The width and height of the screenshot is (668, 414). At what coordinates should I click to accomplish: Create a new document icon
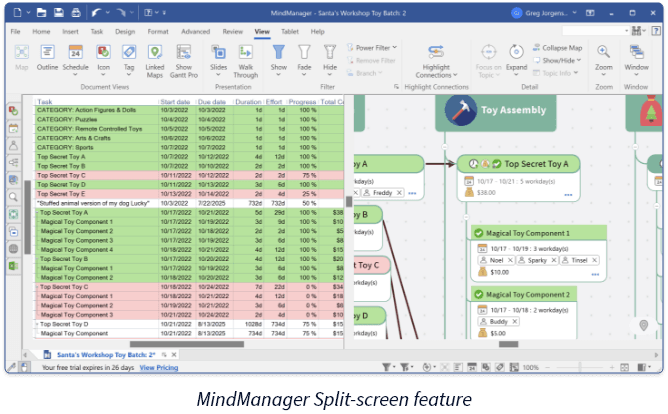click(x=17, y=13)
